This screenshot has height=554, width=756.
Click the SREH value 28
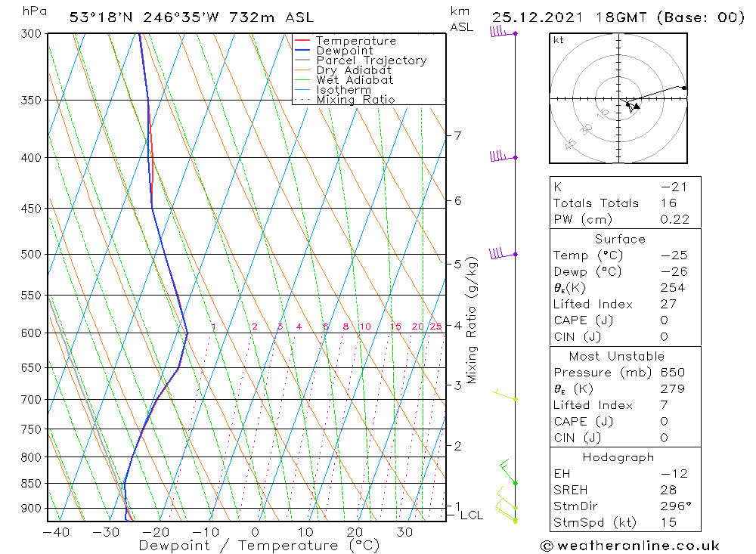[x=669, y=490]
